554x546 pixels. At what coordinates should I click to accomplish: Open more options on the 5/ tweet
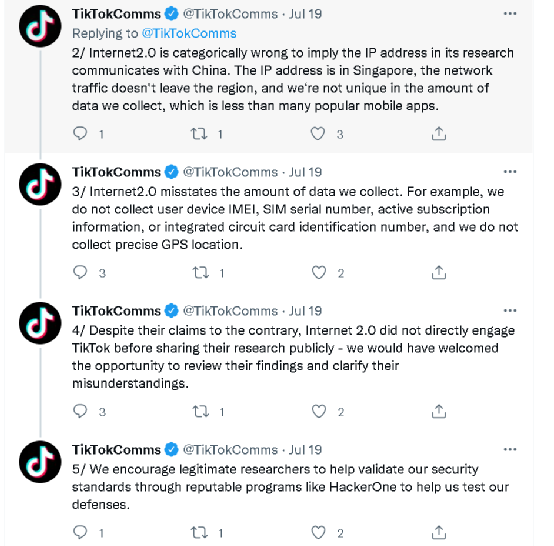[x=510, y=449]
